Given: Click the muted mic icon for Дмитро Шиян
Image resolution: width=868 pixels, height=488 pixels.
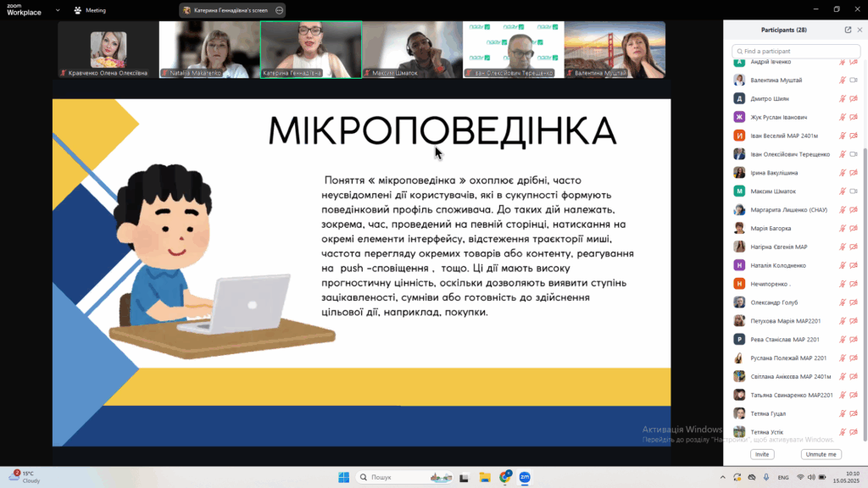Looking at the screenshot, I should point(842,99).
